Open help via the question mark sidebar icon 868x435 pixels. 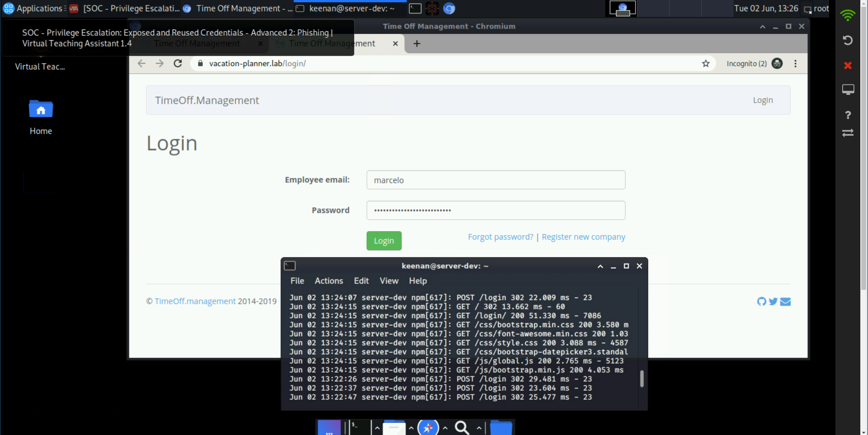point(848,115)
